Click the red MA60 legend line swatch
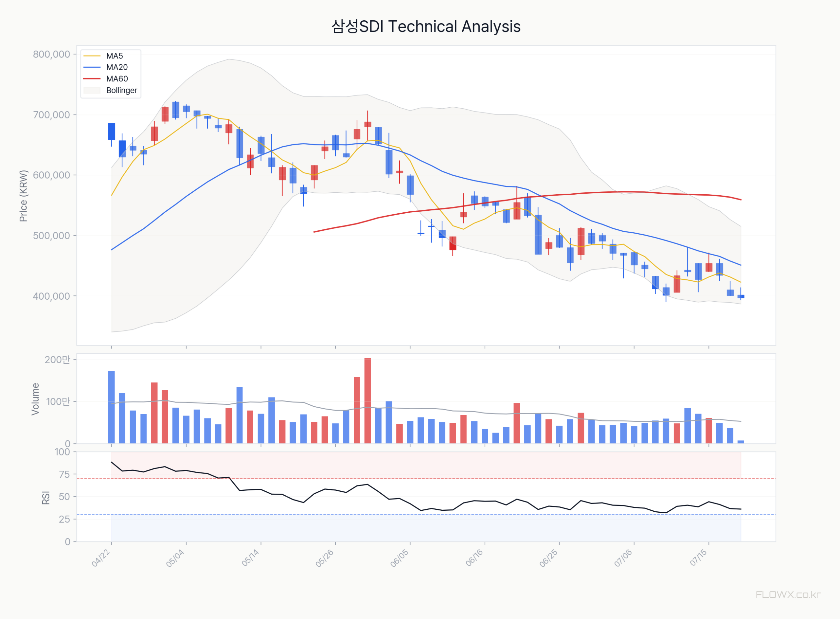Image resolution: width=840 pixels, height=619 pixels. (x=92, y=79)
